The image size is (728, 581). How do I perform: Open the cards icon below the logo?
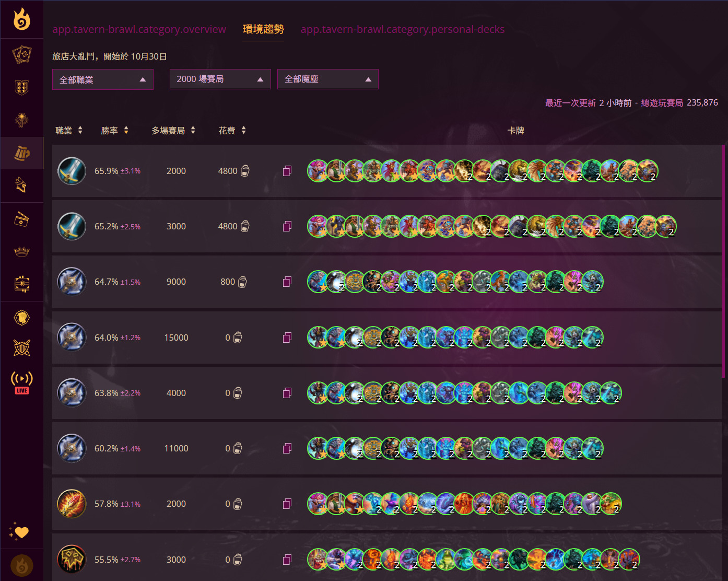point(21,54)
